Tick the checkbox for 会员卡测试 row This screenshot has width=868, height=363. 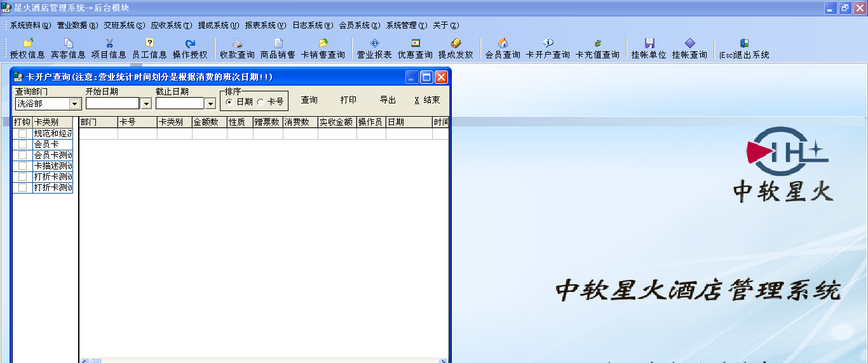23,155
